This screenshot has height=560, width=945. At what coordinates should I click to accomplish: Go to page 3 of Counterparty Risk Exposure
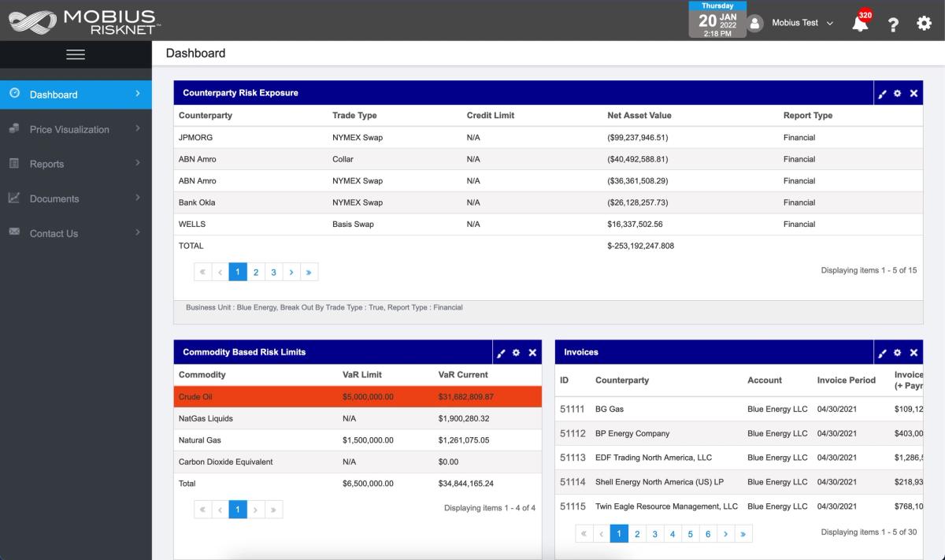[273, 271]
